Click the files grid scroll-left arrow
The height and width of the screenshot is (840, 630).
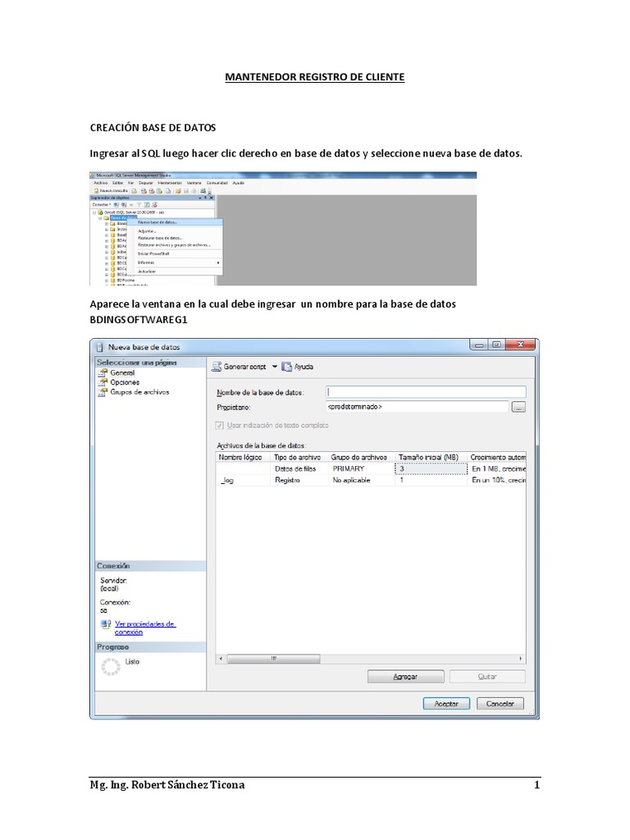pos(221,659)
